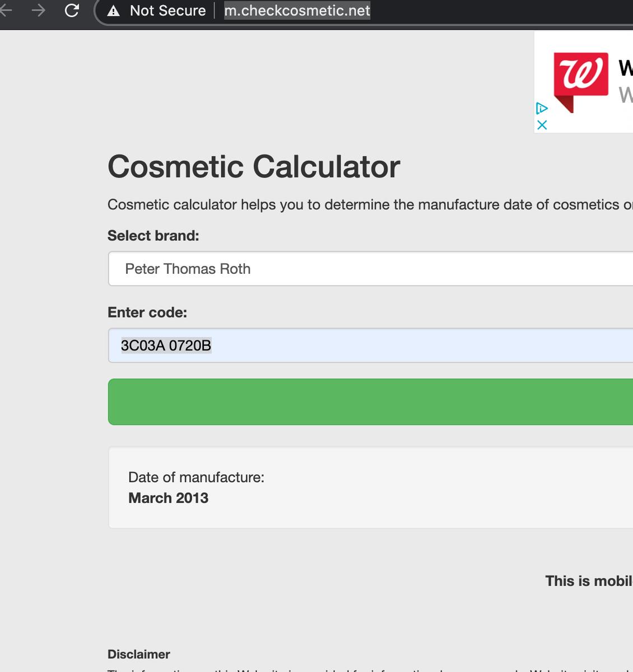Open the Peter Thomas Roth brand dropdown
The height and width of the screenshot is (672, 633).
point(370,269)
